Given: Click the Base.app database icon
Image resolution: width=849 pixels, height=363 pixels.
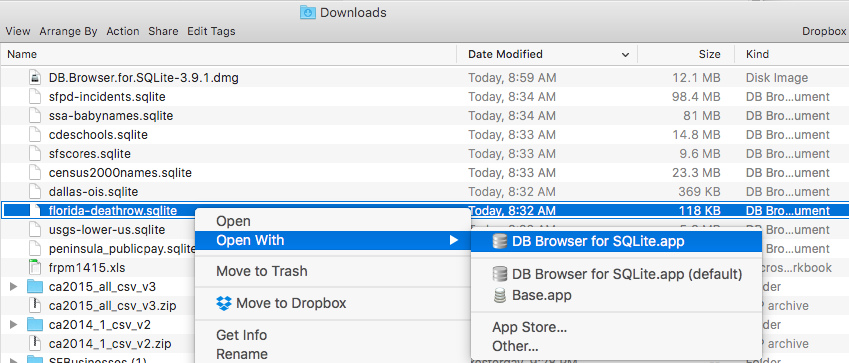Looking at the screenshot, I should (x=500, y=295).
